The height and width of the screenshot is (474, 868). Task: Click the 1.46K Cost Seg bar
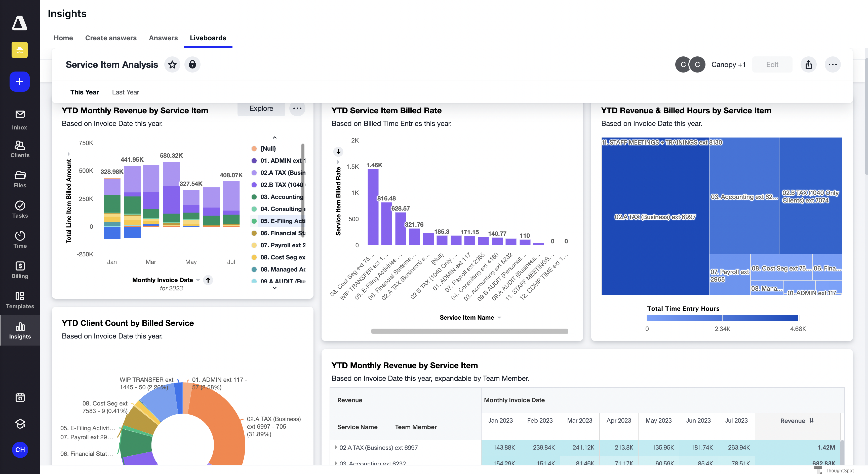pos(373,207)
